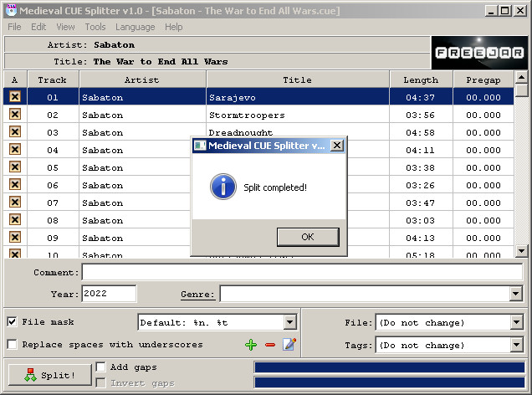Click the Title column header
This screenshot has width=532, height=395.
298,80
